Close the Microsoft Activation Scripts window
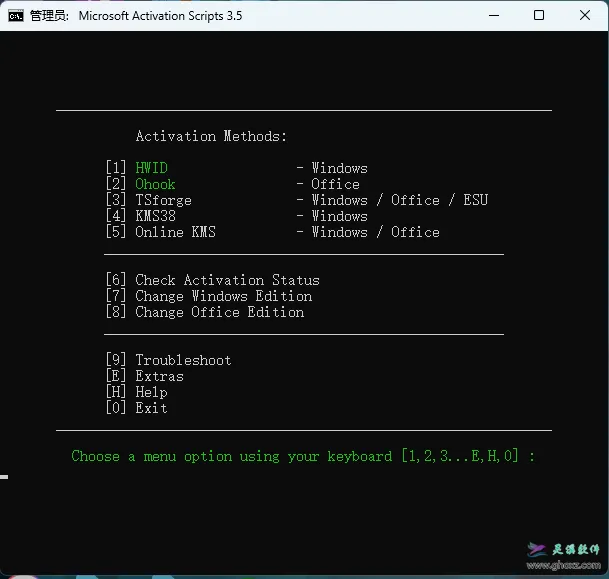The height and width of the screenshot is (579, 609). (x=585, y=16)
